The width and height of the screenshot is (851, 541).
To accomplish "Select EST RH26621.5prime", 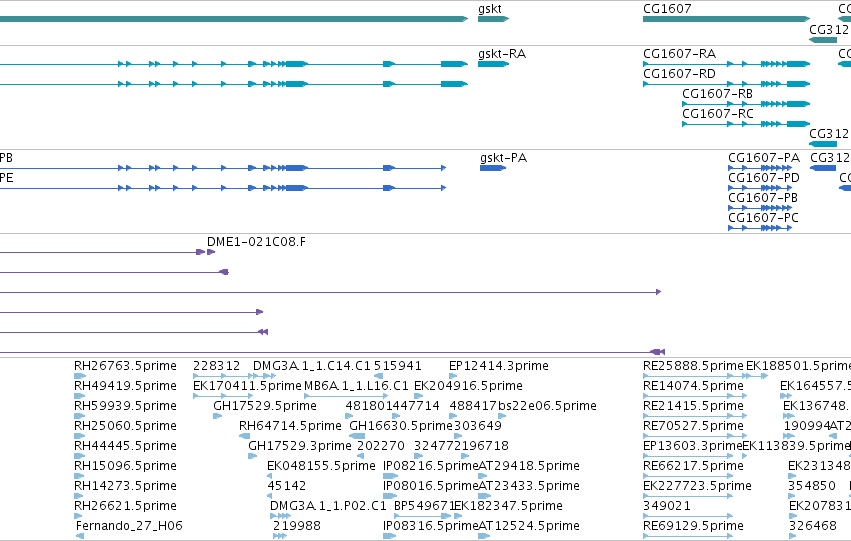I will click(125, 506).
